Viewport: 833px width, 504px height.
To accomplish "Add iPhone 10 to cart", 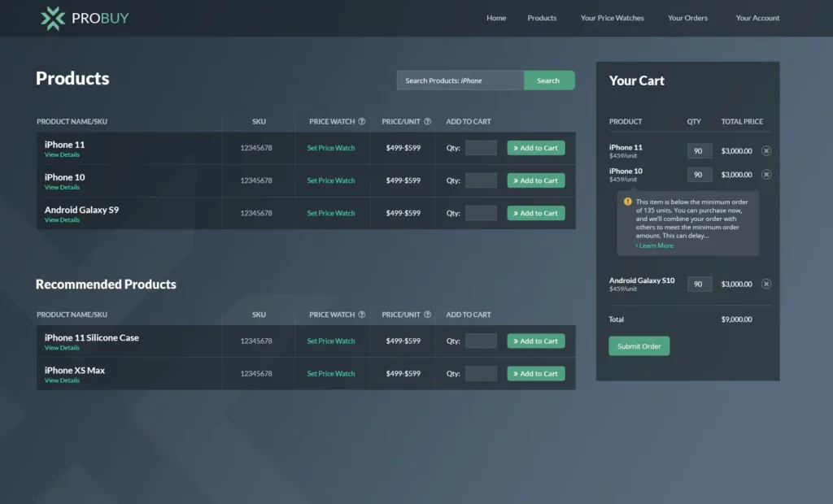I will [x=536, y=180].
